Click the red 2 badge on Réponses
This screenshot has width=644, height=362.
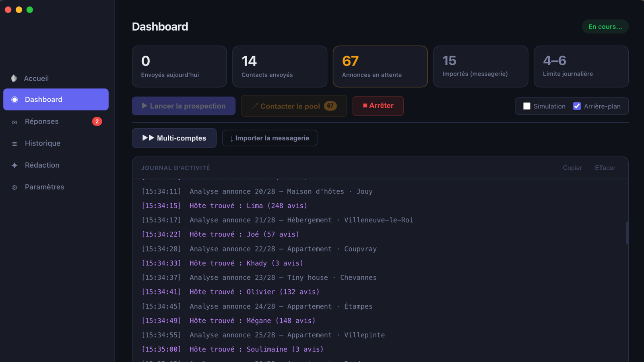[97, 121]
